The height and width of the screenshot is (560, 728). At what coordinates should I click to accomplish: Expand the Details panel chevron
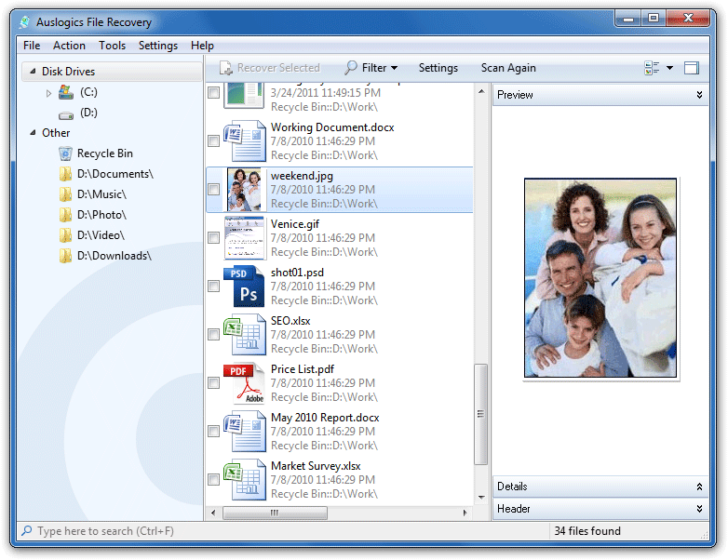click(x=699, y=487)
